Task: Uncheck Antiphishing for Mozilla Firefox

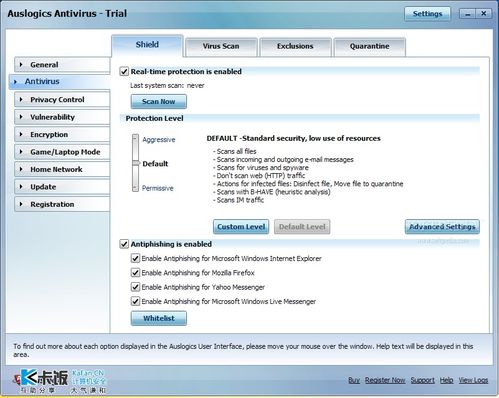Action: pyautogui.click(x=135, y=273)
